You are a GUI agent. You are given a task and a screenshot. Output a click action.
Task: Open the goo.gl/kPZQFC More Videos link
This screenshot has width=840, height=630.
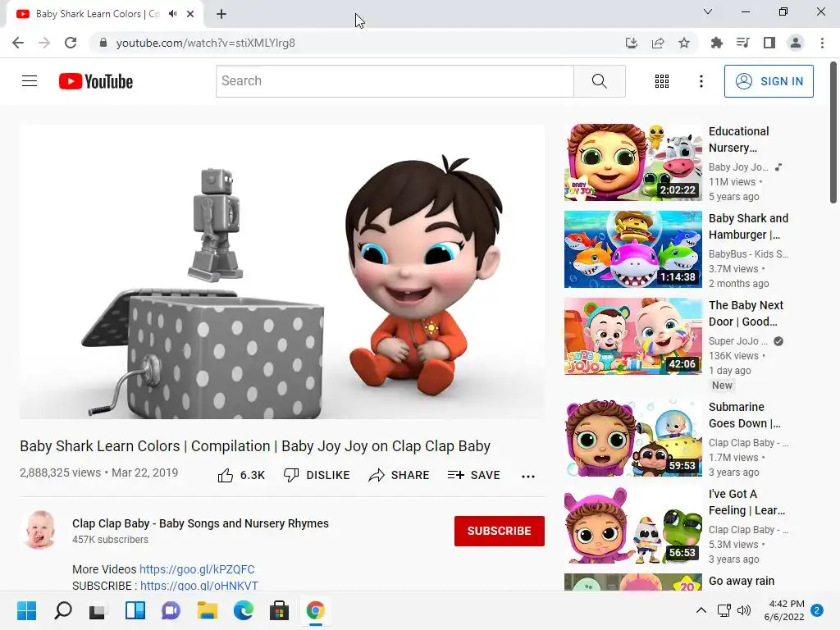197,569
